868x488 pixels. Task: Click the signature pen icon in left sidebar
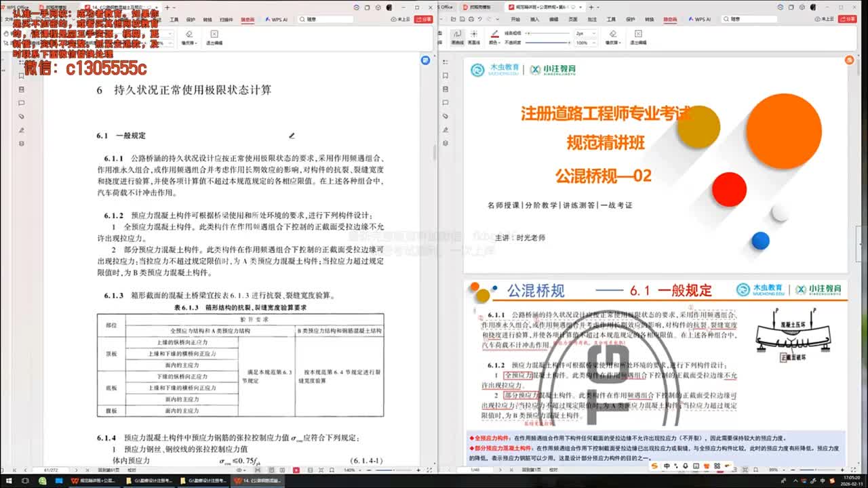click(22, 130)
